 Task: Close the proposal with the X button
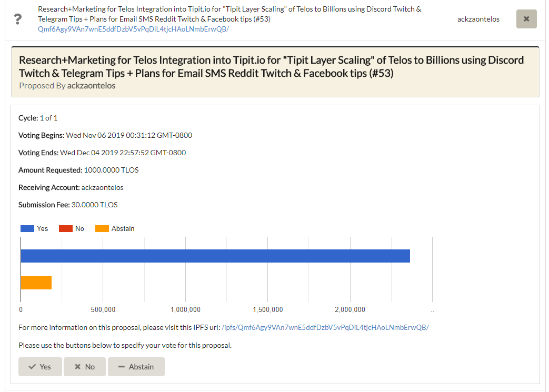click(526, 19)
